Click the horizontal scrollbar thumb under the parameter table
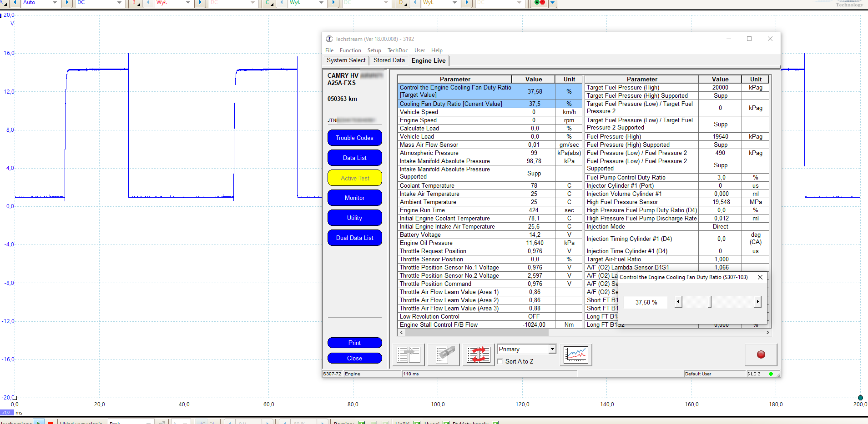The image size is (868, 424). tap(477, 333)
